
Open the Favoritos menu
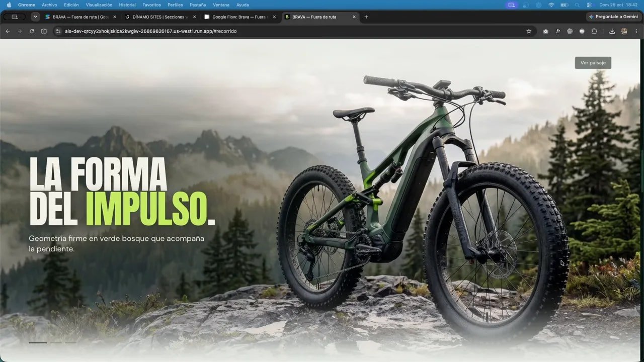(x=151, y=5)
